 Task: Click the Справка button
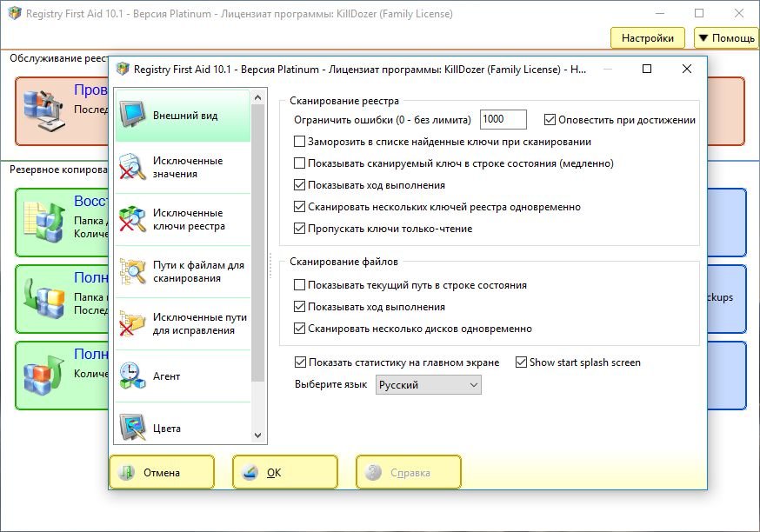pyautogui.click(x=409, y=472)
